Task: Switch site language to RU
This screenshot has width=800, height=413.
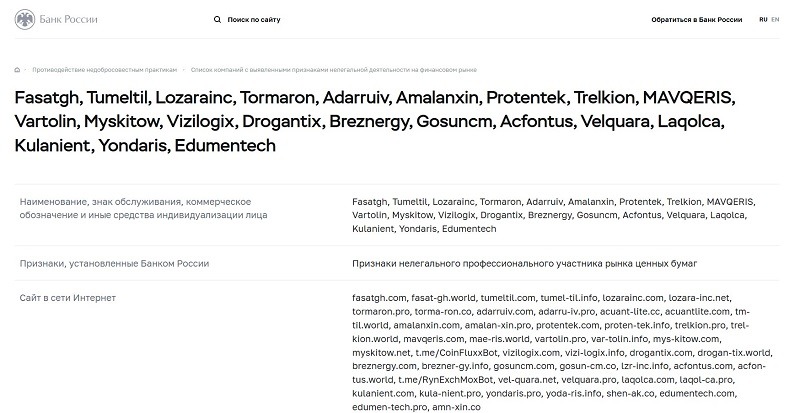Action: [763, 20]
